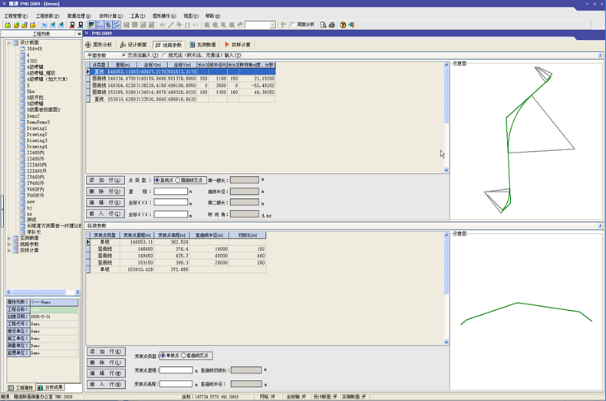
Task: Open the 工程管理 menu
Action: pyautogui.click(x=17, y=16)
